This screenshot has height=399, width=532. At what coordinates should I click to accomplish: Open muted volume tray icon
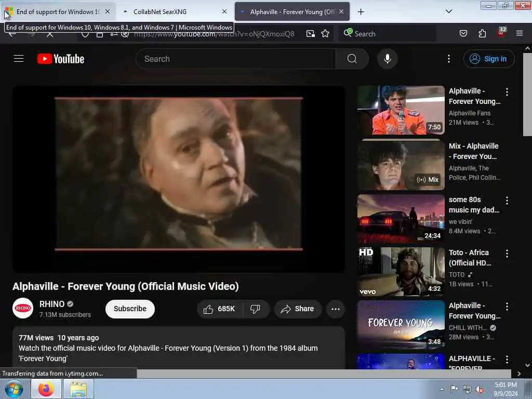[480, 390]
